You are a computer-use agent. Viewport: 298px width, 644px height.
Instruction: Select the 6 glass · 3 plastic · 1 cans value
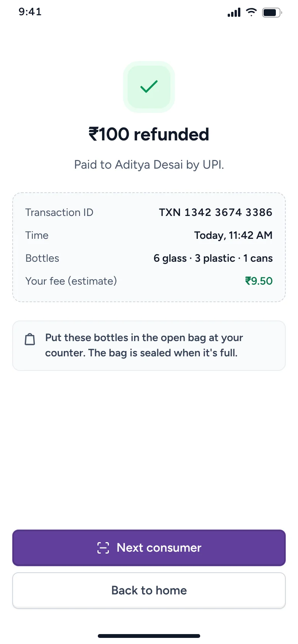[213, 258]
